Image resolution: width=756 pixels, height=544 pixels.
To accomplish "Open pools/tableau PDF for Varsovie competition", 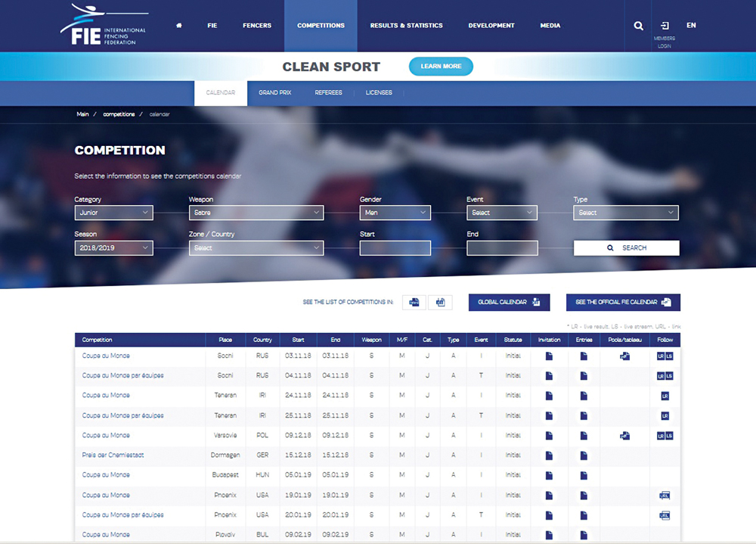I will [624, 436].
